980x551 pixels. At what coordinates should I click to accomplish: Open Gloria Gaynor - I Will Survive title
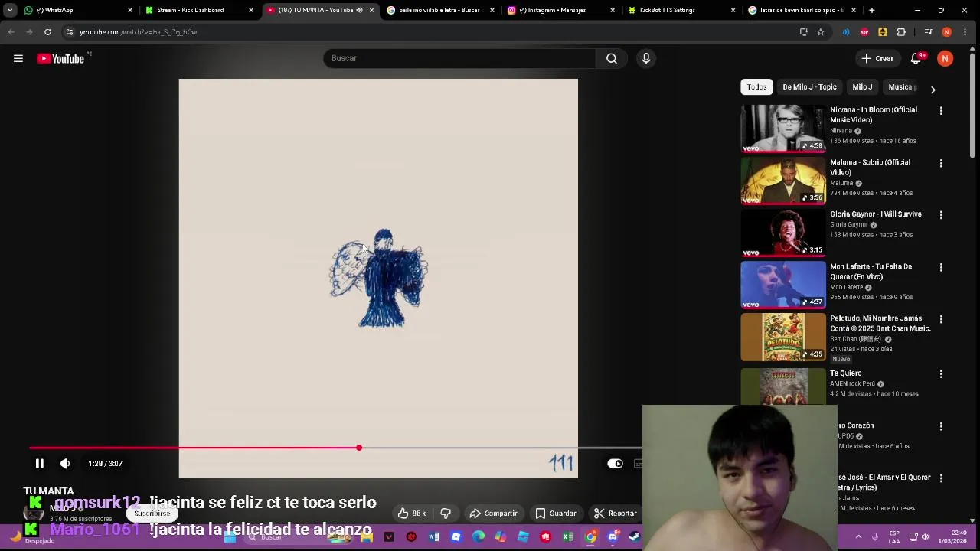876,214
